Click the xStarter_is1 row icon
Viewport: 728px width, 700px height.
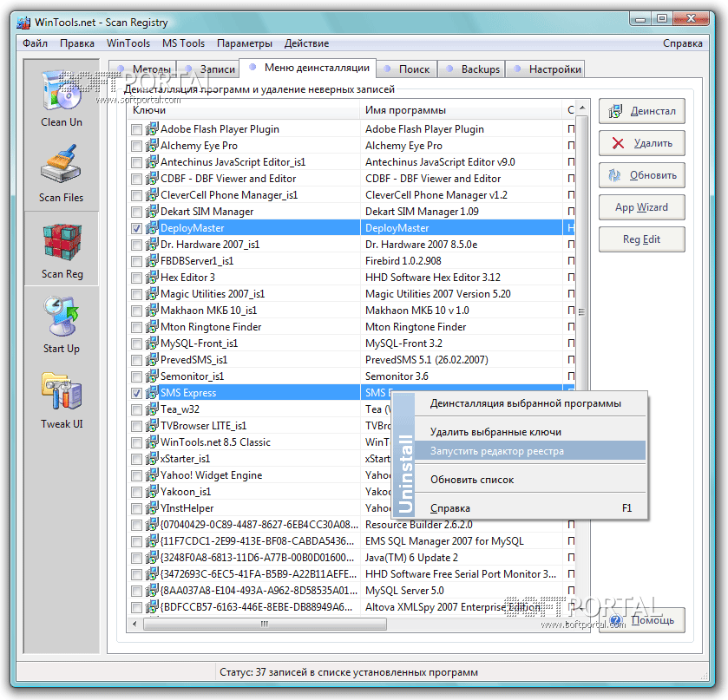point(152,458)
